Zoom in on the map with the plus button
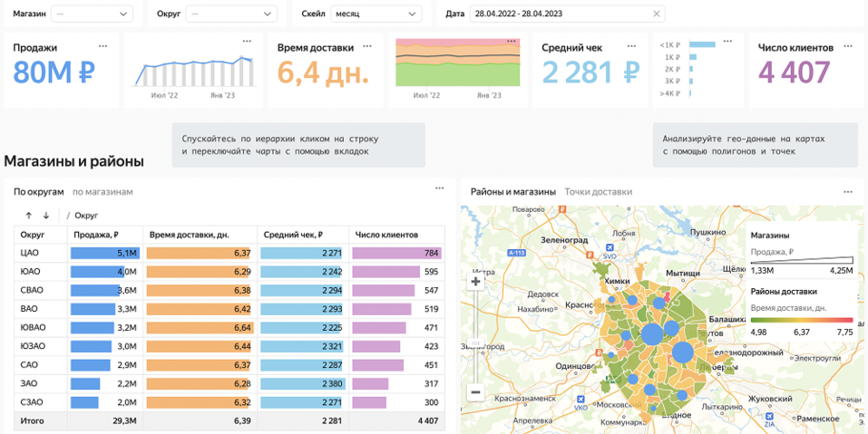Screen dimensions: 868x434 (475, 282)
